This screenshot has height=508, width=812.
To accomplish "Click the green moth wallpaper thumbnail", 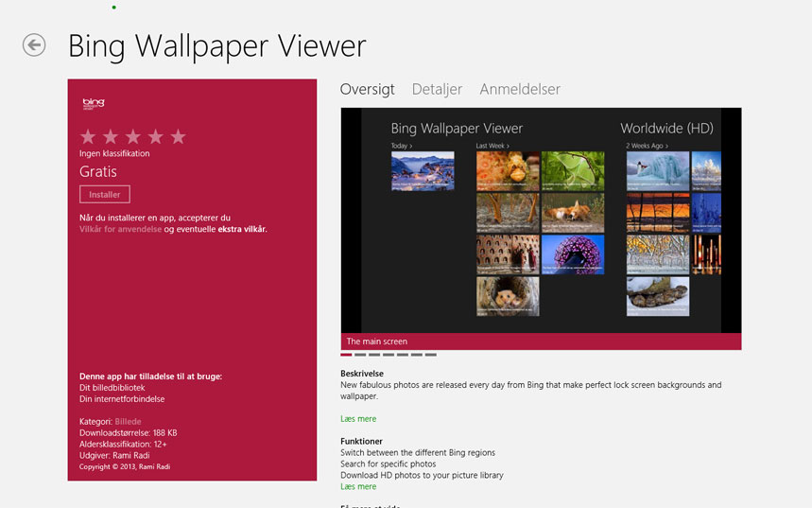I will [x=573, y=171].
